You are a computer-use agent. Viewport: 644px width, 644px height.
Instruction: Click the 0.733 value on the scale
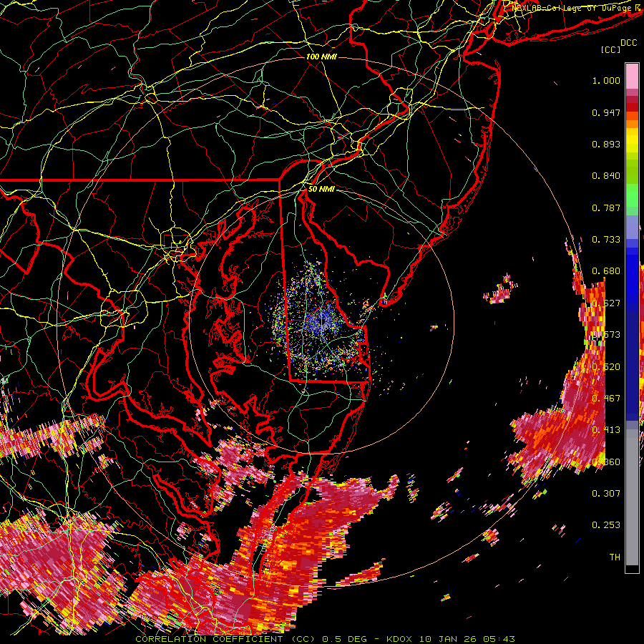point(606,240)
